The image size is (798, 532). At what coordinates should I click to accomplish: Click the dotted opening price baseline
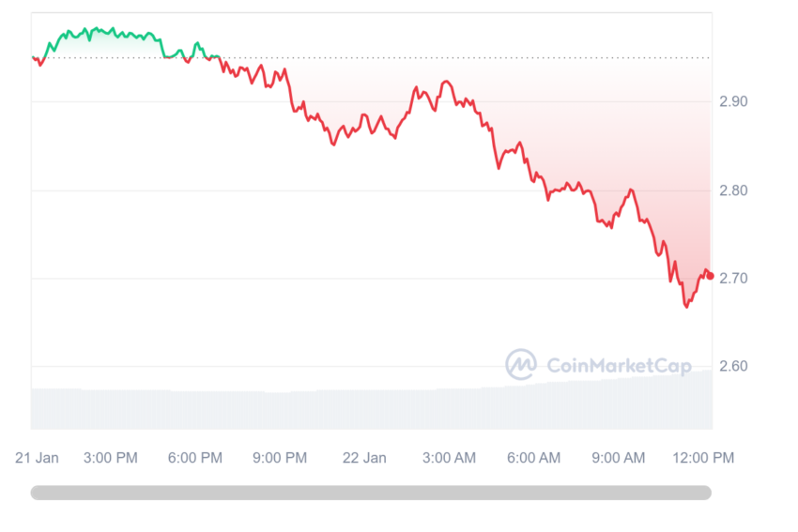[x=371, y=58]
